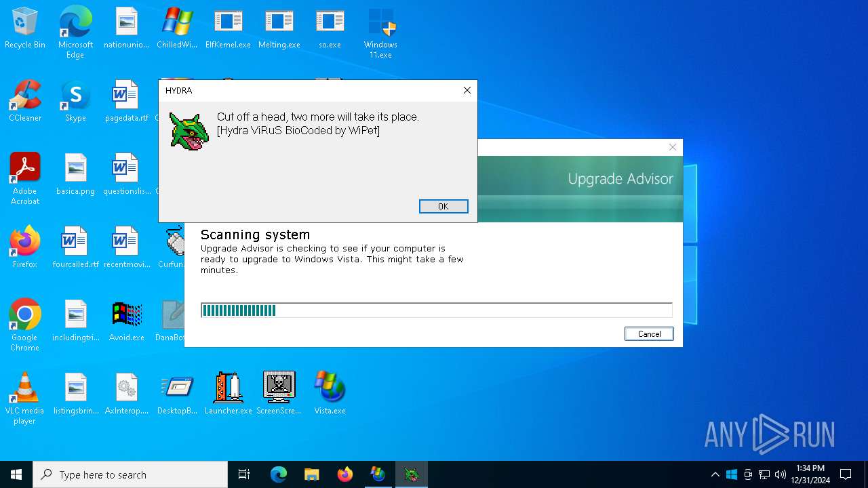
Task: Open File Explorer from the taskbar
Action: click(x=311, y=474)
